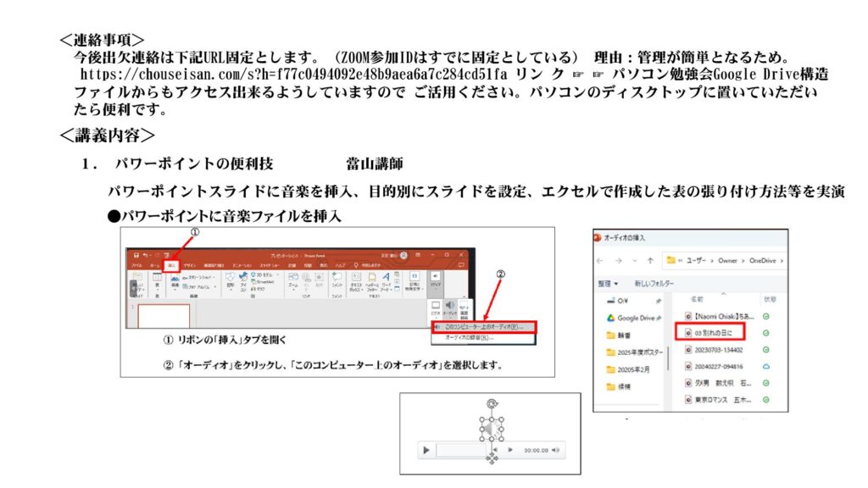Sort by 名前 column header

697,300
